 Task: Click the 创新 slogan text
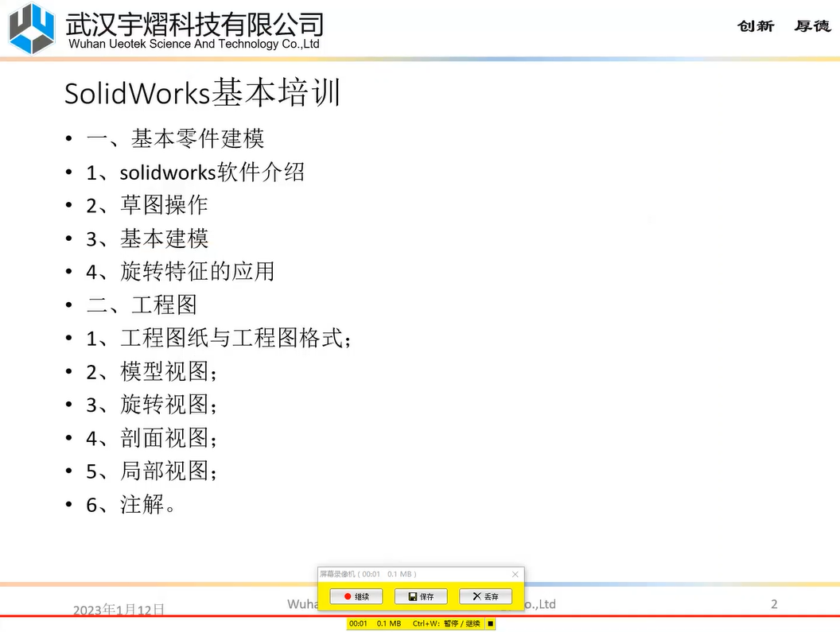(756, 25)
